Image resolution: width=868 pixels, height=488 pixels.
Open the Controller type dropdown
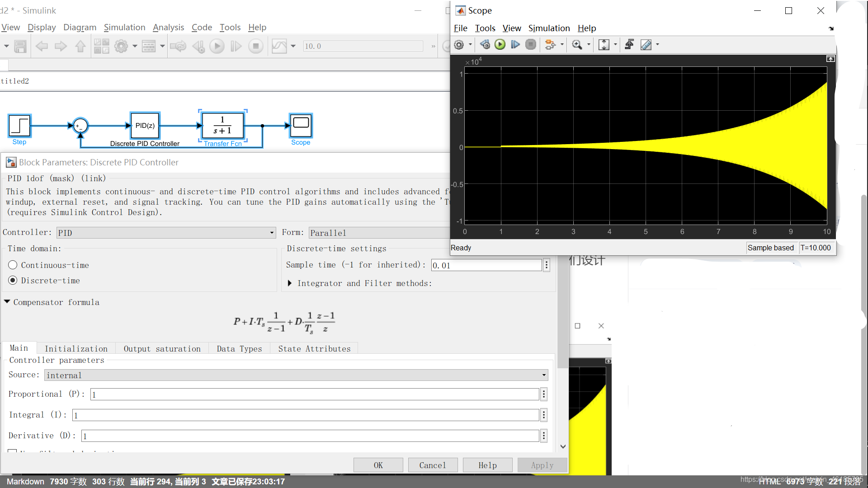coord(166,233)
